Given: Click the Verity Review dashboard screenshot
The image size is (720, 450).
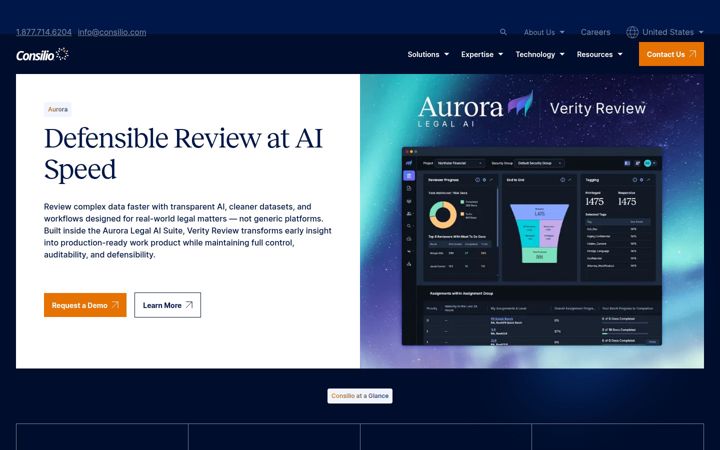Looking at the screenshot, I should pos(532,246).
